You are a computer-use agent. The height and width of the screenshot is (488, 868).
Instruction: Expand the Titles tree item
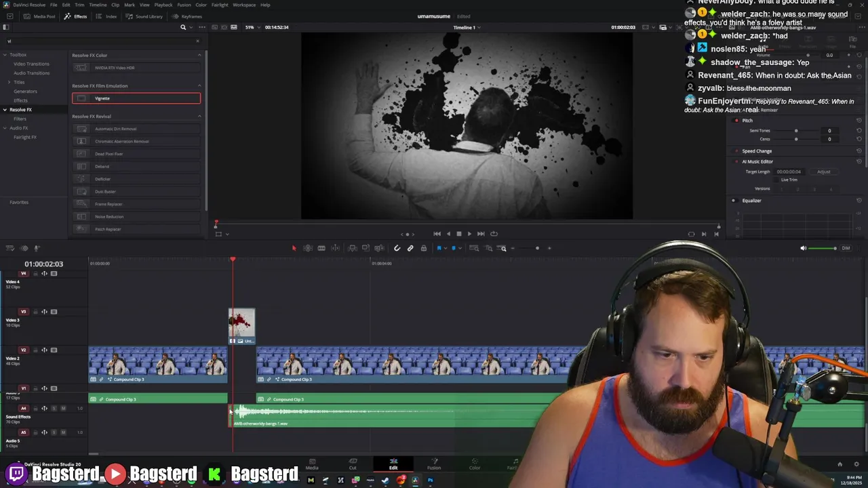[x=9, y=82]
